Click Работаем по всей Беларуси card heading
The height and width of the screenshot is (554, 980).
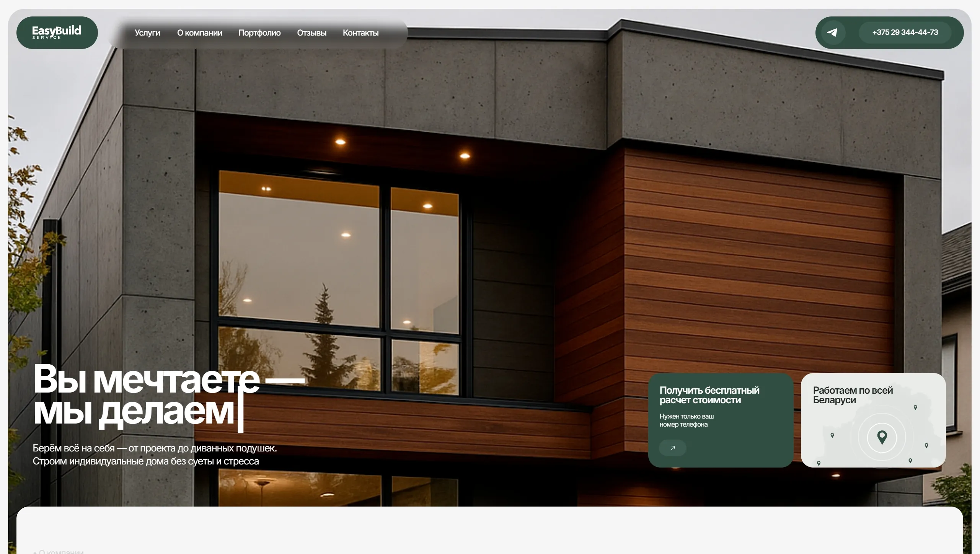tap(853, 395)
